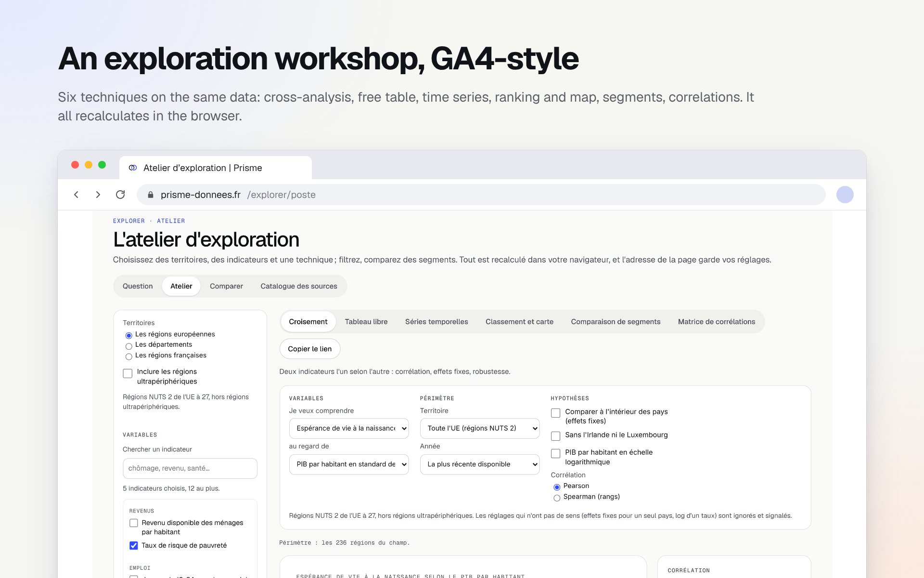
Task: Switch to the Question tab
Action: pos(138,286)
